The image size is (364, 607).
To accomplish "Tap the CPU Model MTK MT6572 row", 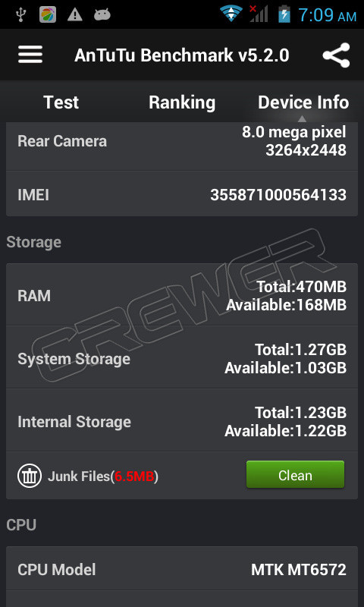I will [182, 568].
